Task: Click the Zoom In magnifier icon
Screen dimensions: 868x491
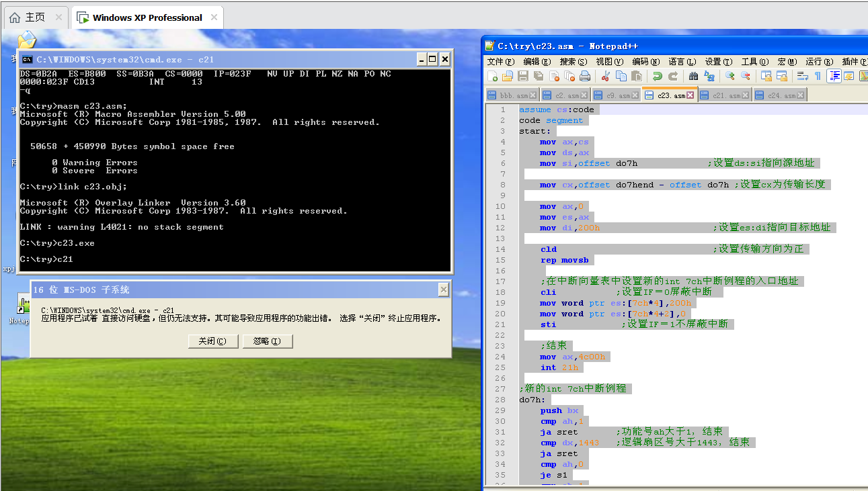Action: coord(729,76)
